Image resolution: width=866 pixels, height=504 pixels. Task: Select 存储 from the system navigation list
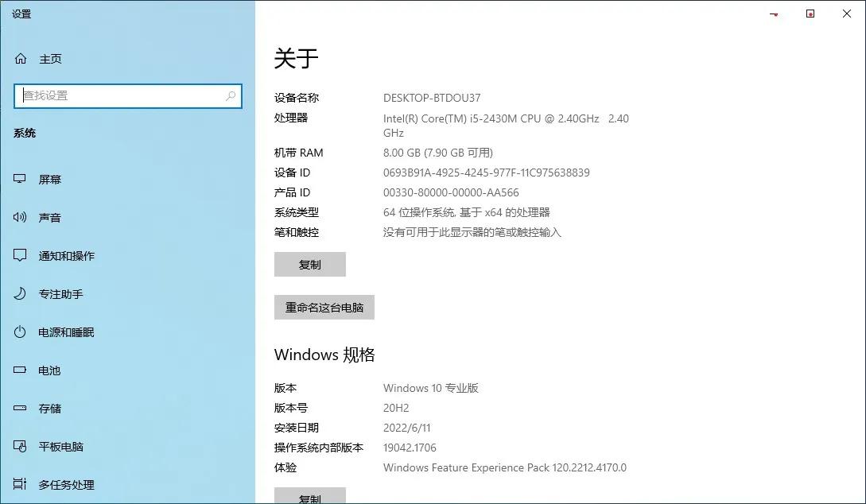pos(50,408)
